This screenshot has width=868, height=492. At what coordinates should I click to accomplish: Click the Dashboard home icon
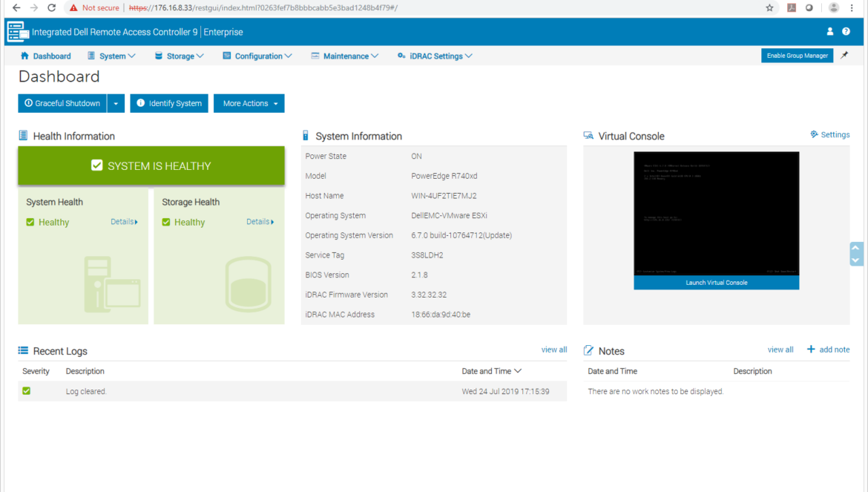point(24,56)
